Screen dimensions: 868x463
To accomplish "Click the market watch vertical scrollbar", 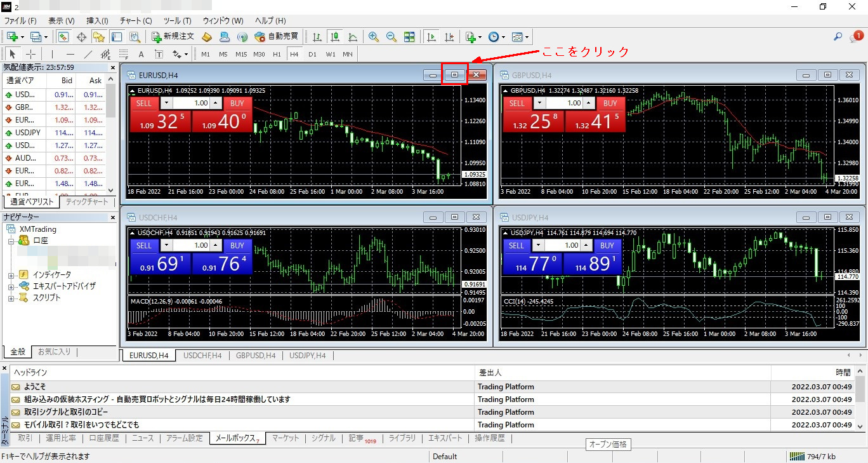I will [x=111, y=135].
